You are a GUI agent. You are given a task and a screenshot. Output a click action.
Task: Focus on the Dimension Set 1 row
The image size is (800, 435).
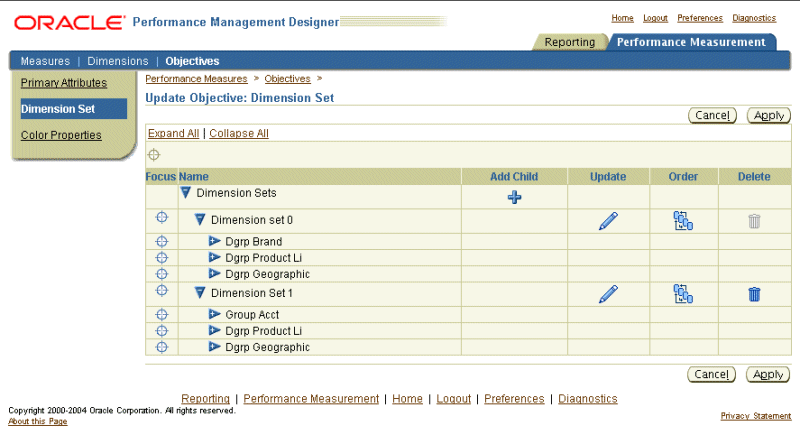point(162,290)
